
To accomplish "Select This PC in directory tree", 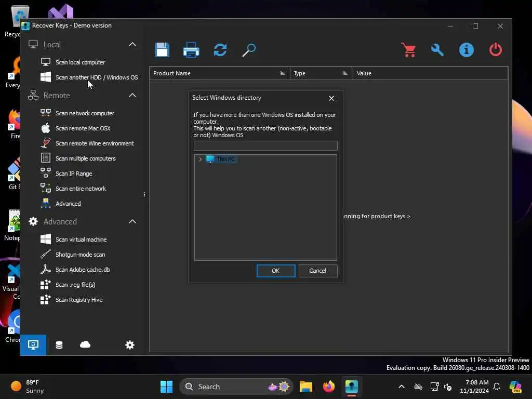I will 225,159.
